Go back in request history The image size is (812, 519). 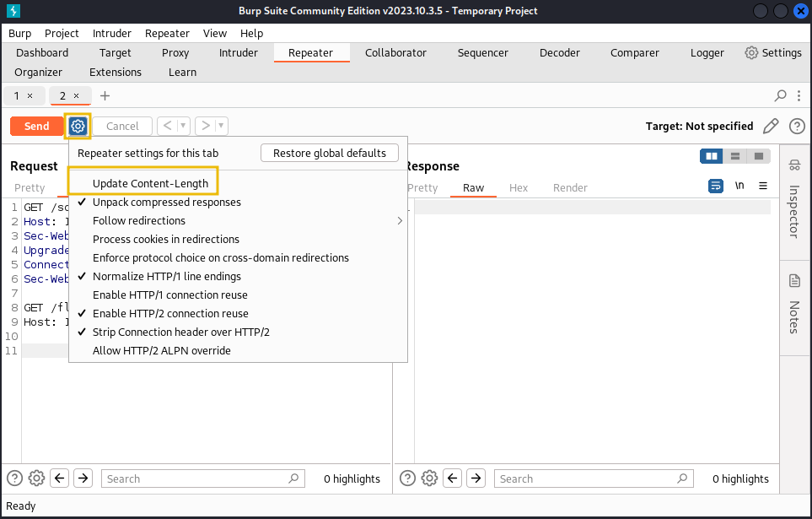point(167,126)
